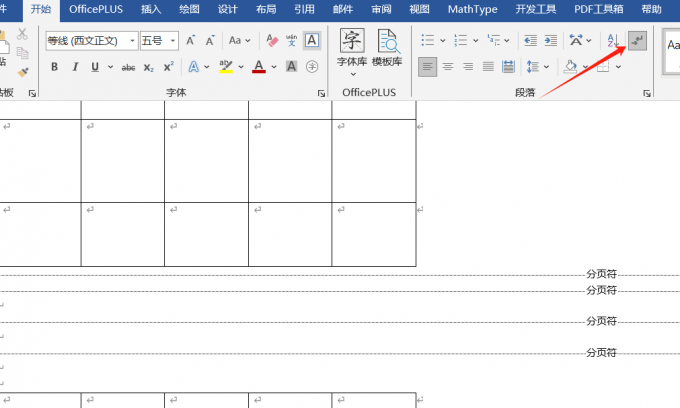Switch to the 开始 ribbon tab

[x=41, y=9]
